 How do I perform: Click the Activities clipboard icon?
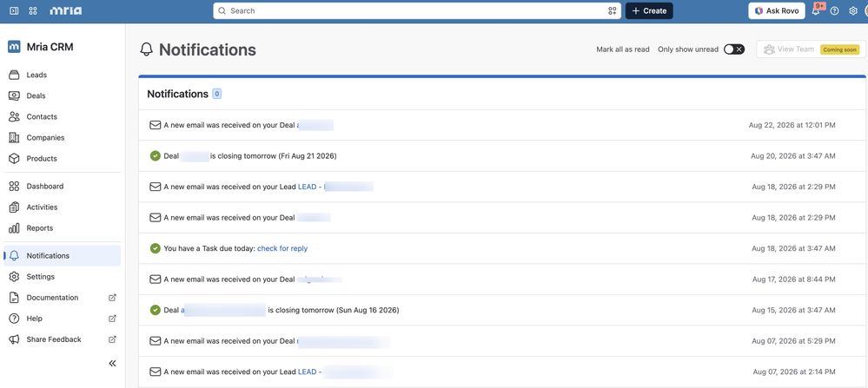[x=15, y=207]
